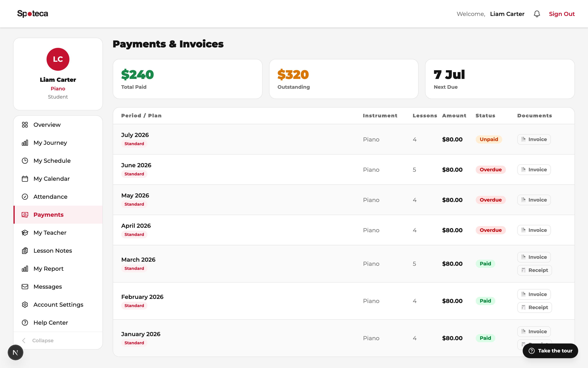Click the My Schedule clock icon
The height and width of the screenshot is (368, 588).
[25, 161]
